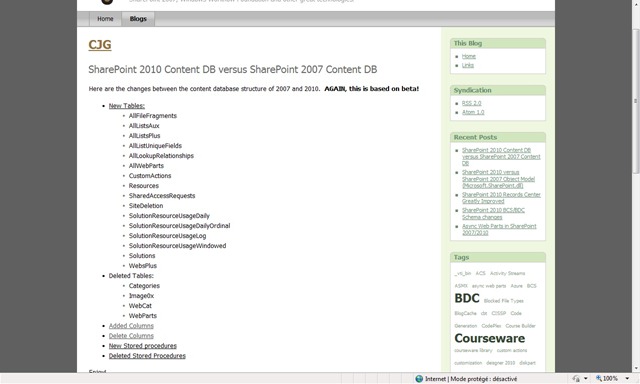This screenshot has width=640, height=384.
Task: Click 'Internet | Mode protégé : désactivé' status text
Action: point(471,379)
